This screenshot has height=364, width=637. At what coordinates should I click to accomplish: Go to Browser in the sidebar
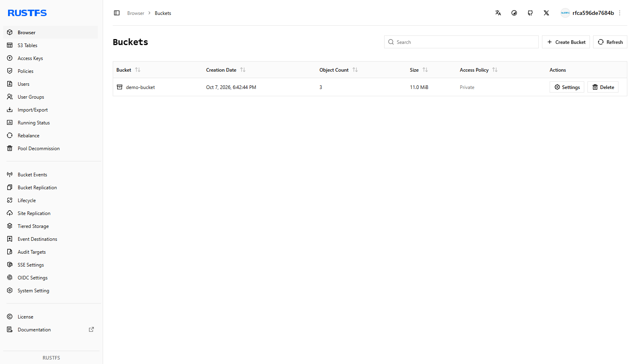51,32
